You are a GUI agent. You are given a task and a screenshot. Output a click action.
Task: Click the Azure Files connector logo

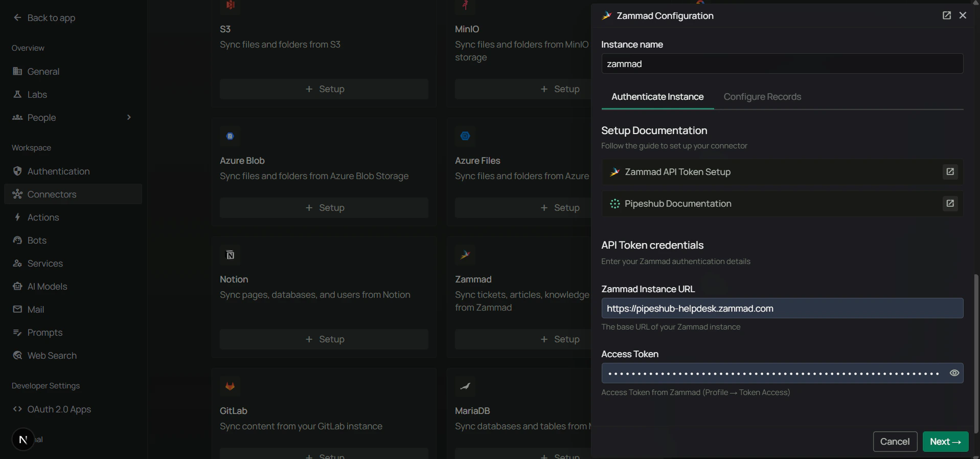(465, 136)
